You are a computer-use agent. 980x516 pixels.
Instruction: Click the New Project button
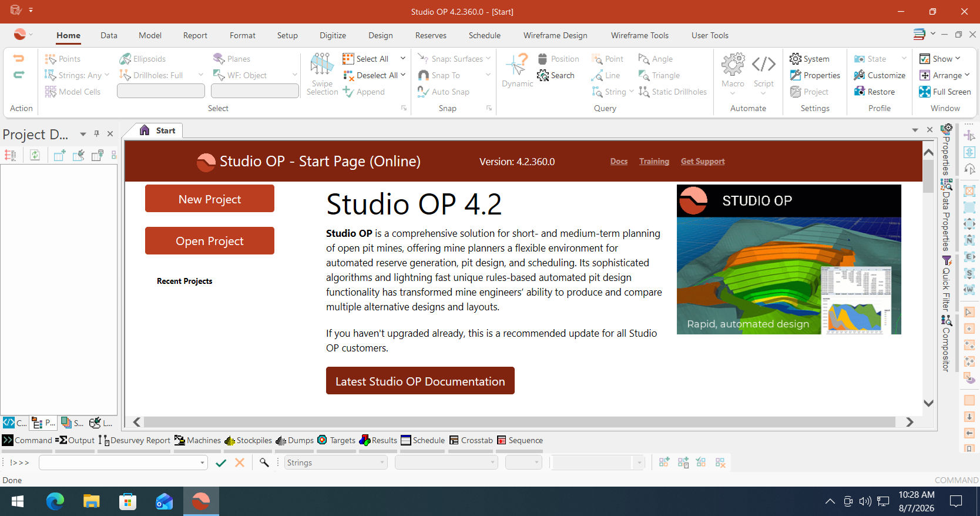point(210,199)
